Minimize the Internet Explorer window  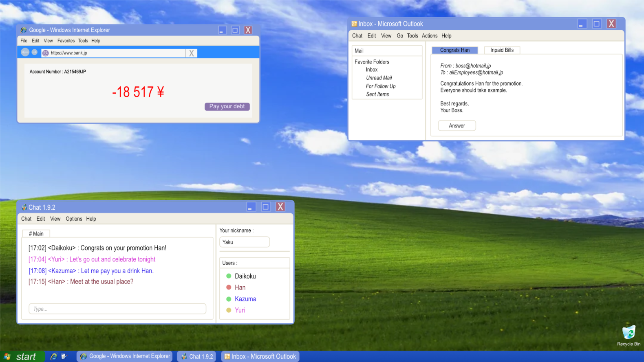[x=222, y=30]
